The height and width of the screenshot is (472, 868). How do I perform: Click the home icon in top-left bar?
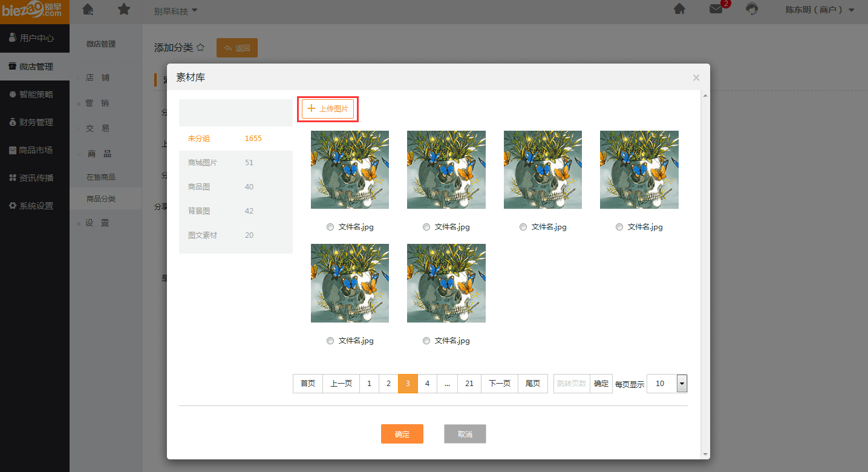tap(88, 9)
